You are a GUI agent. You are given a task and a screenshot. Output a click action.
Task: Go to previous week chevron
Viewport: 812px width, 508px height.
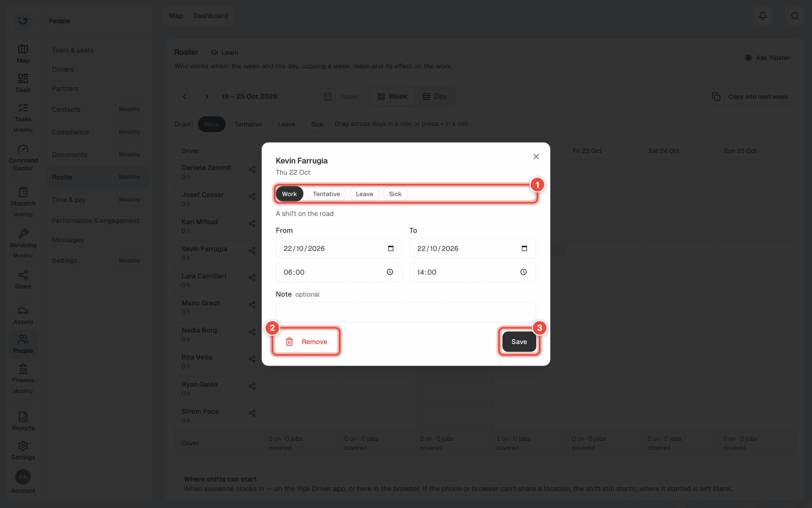pyautogui.click(x=184, y=97)
